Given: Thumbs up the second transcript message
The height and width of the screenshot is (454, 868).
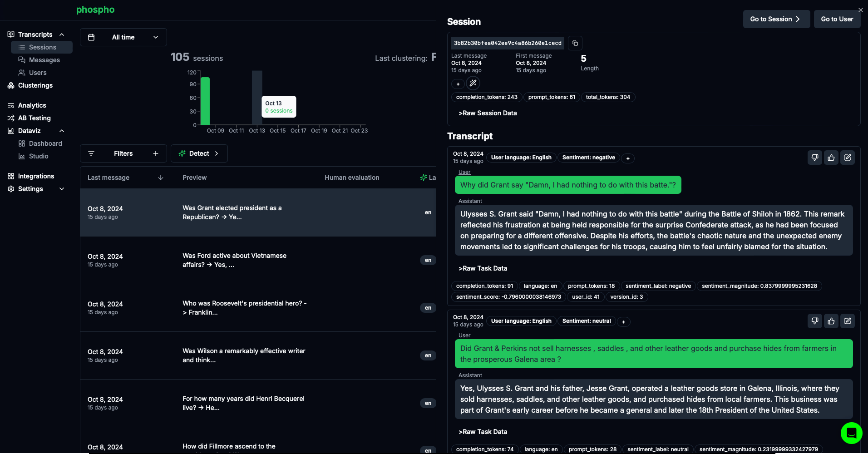Looking at the screenshot, I should [x=831, y=321].
